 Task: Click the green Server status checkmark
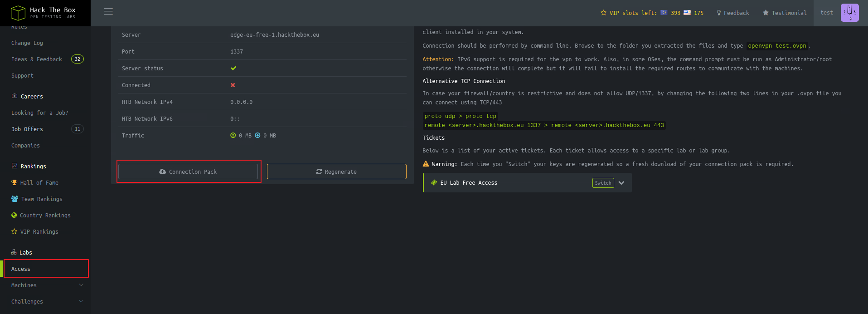coord(233,68)
